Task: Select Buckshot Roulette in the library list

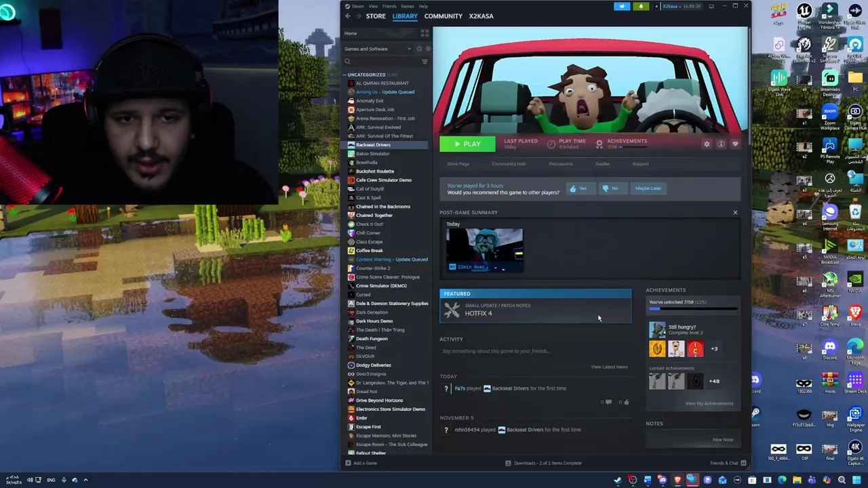Action: [375, 171]
